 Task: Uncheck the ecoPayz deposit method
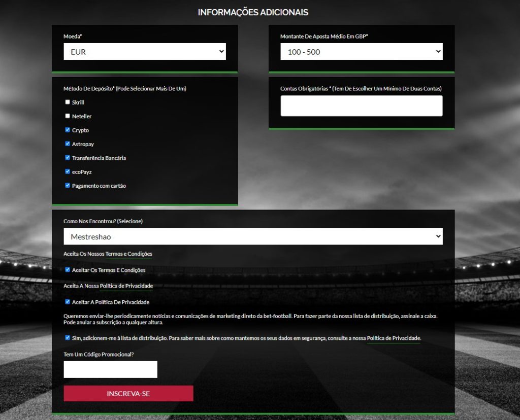[68, 171]
